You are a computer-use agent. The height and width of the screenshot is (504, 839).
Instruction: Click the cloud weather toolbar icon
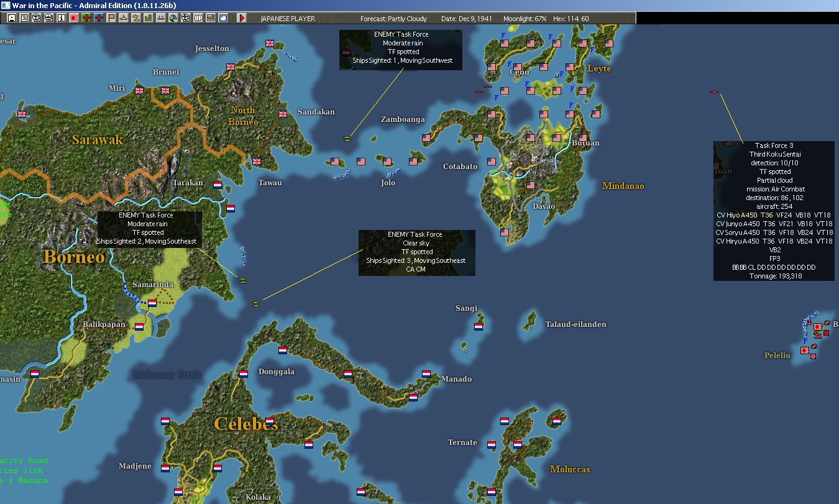222,18
